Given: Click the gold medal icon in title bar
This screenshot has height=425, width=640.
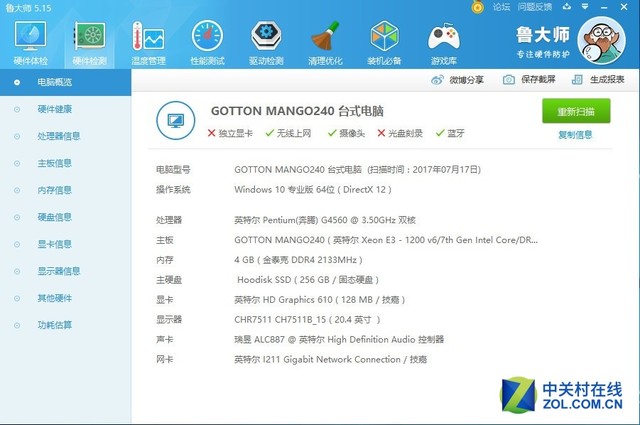Looking at the screenshot, I should tap(477, 7).
